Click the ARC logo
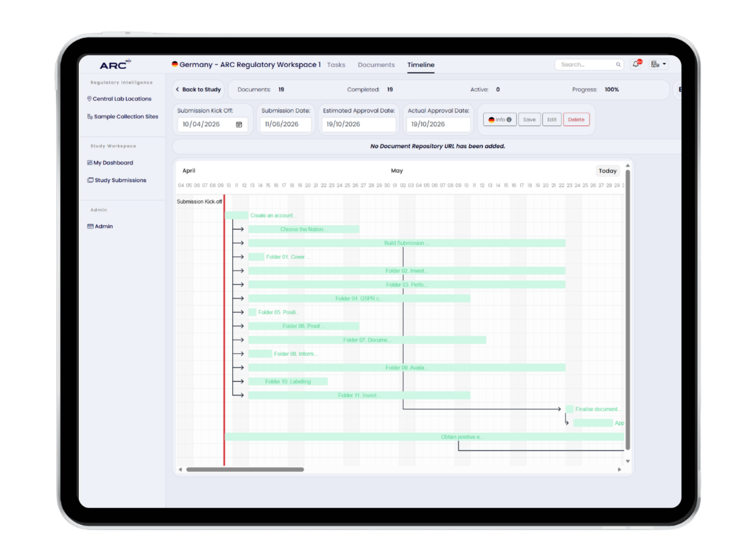 coord(115,65)
